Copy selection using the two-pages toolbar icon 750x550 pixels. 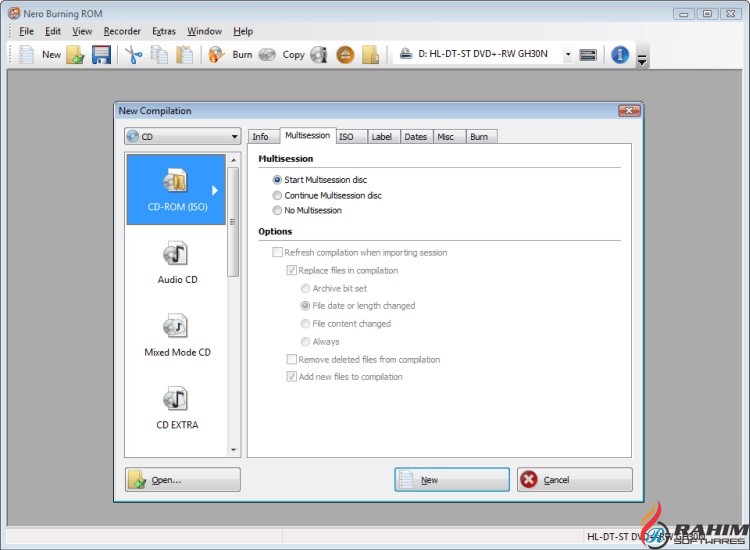pyautogui.click(x=159, y=55)
